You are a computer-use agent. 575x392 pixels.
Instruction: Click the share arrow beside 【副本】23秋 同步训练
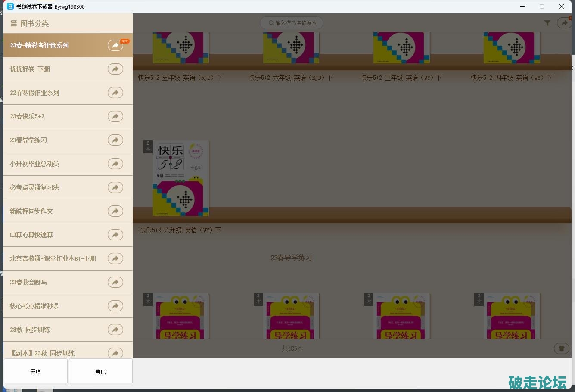click(115, 353)
